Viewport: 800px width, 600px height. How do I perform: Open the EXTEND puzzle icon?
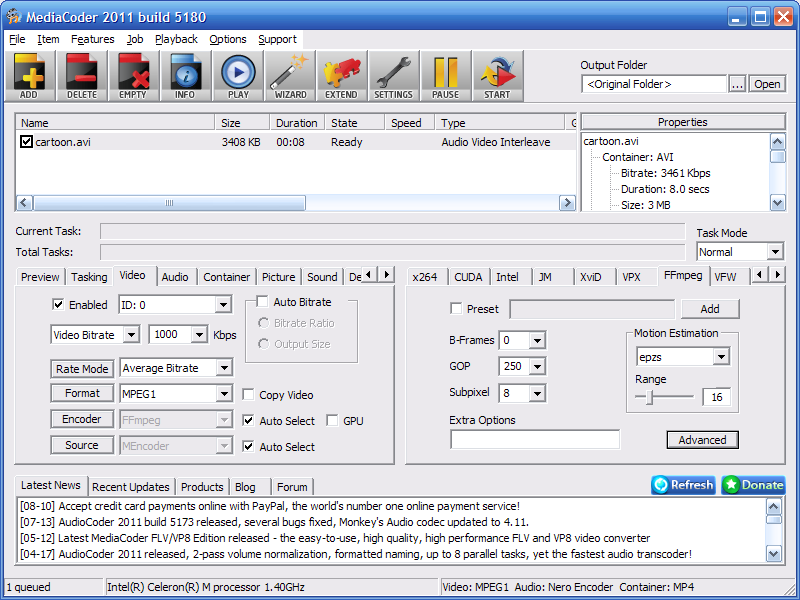[342, 76]
